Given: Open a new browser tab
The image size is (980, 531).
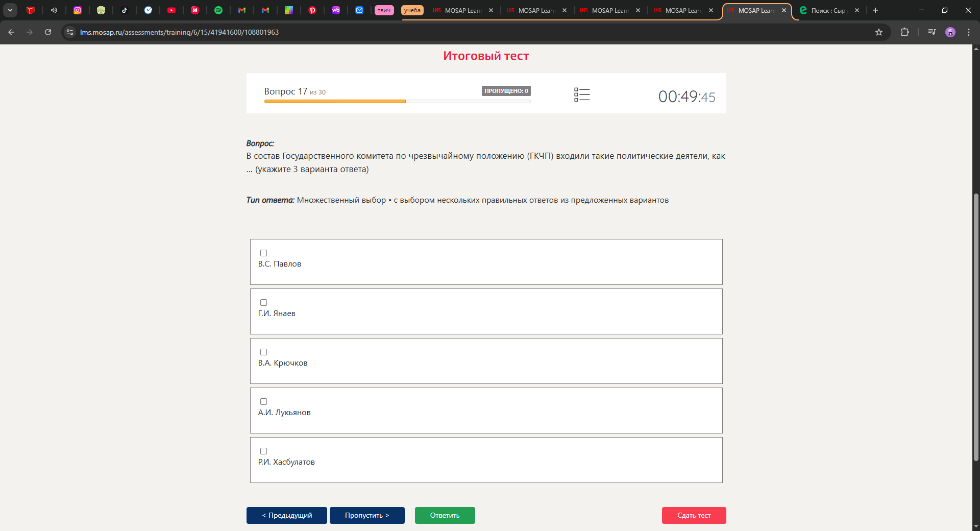Looking at the screenshot, I should (x=875, y=10).
